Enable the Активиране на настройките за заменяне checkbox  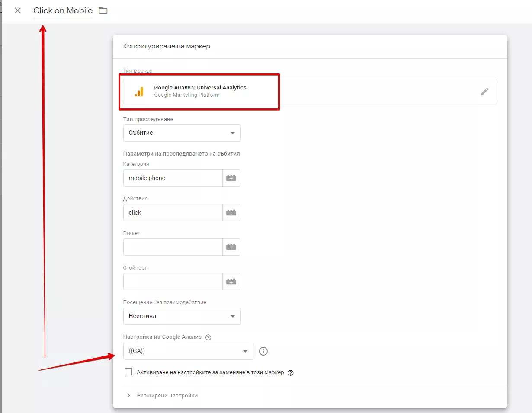128,372
